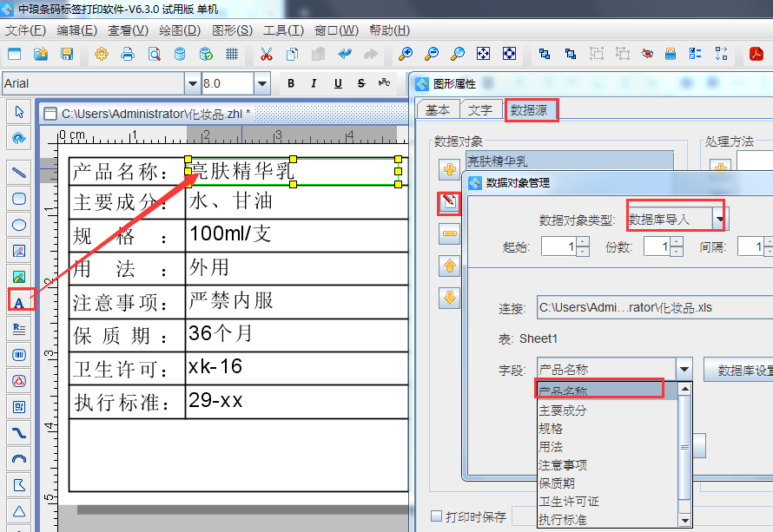This screenshot has height=532, width=773.
Task: Open the 数据对象类型 dropdown
Action: 720,216
